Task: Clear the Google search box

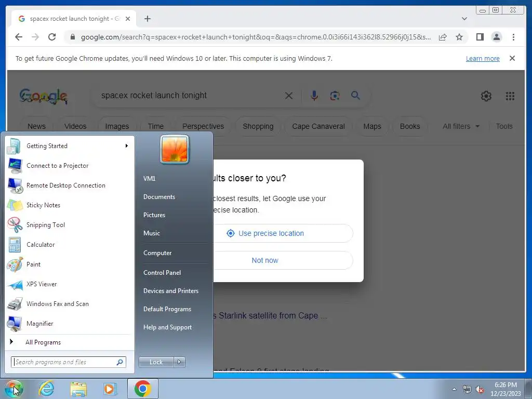Action: 289,96
